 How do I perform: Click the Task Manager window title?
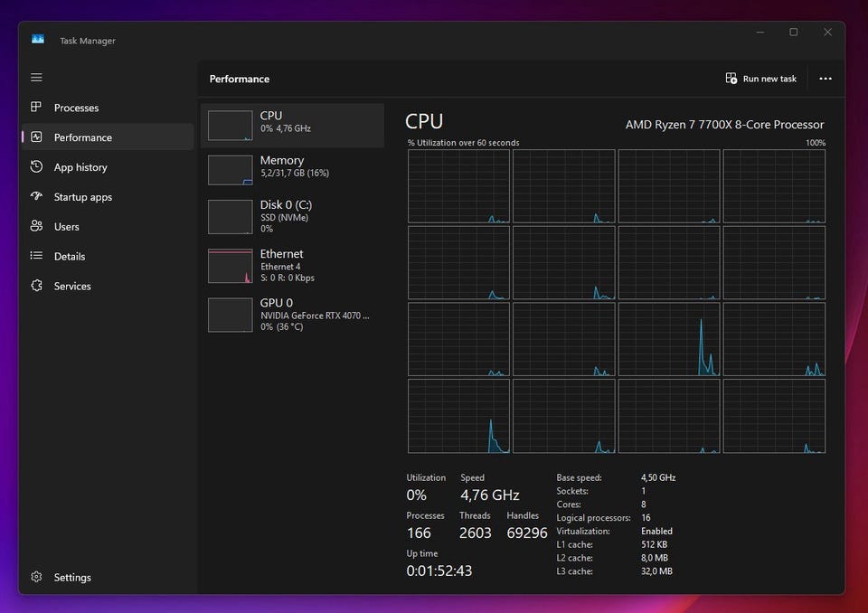(x=88, y=41)
